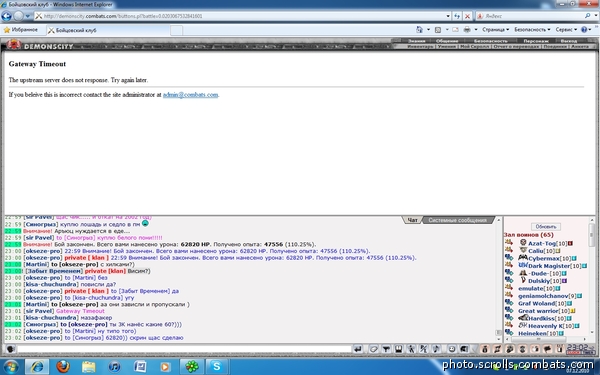Switch to Системные сообщения tab
This screenshot has width=600, height=375.
click(x=457, y=220)
